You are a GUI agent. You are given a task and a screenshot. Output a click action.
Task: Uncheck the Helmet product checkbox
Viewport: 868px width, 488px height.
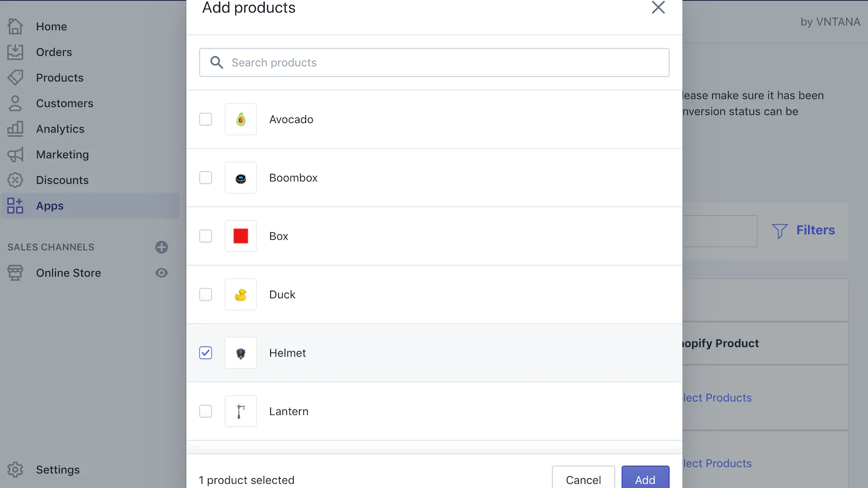(206, 353)
